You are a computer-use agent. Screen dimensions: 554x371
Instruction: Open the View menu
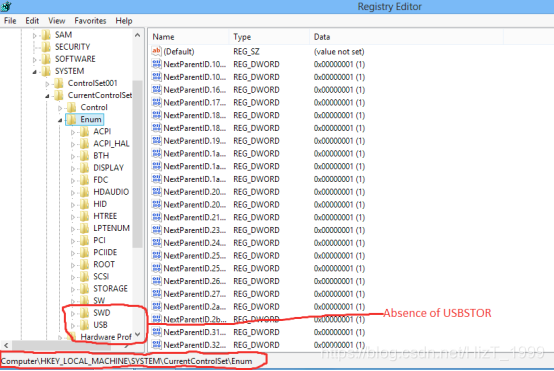coord(57,21)
